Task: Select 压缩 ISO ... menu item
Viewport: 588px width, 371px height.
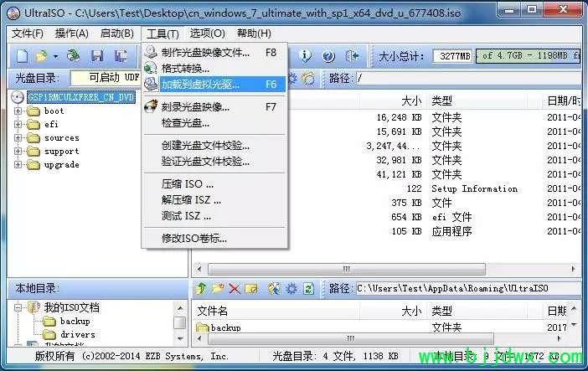Action: [x=214, y=184]
